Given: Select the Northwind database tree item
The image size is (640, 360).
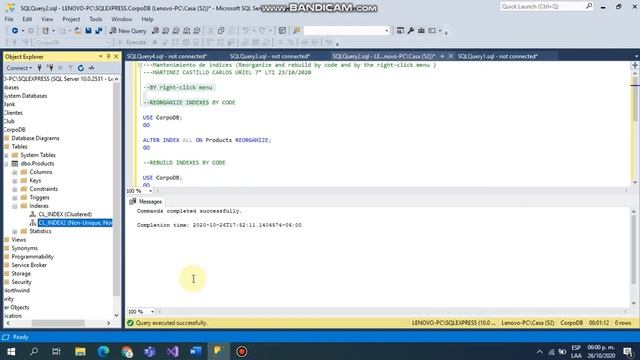Looking at the screenshot, I should tap(16, 291).
